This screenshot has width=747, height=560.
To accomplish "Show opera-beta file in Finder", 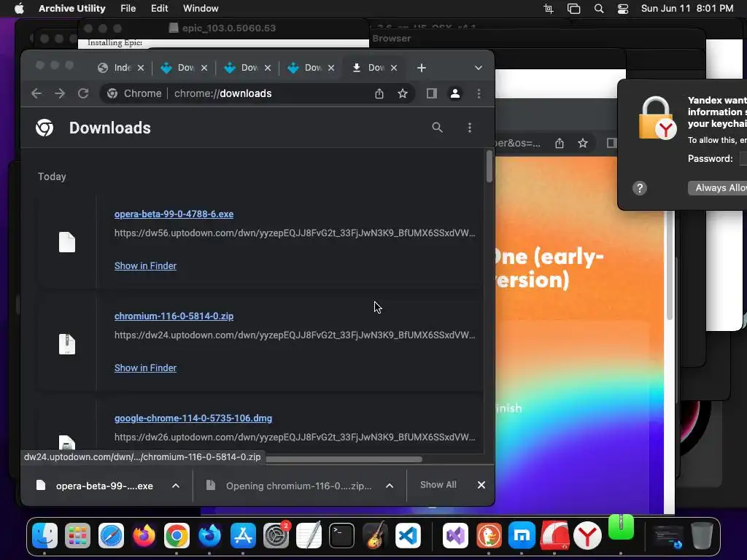I will [x=145, y=265].
